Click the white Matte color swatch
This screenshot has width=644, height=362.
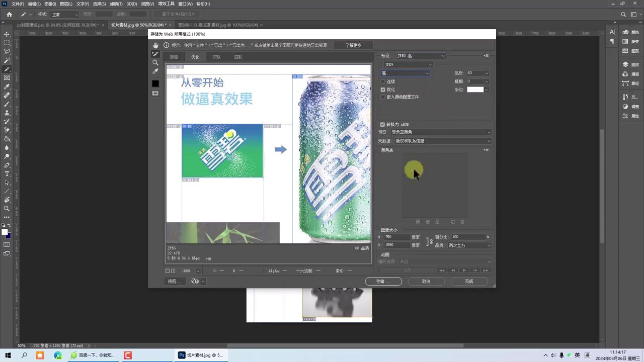coord(475,89)
